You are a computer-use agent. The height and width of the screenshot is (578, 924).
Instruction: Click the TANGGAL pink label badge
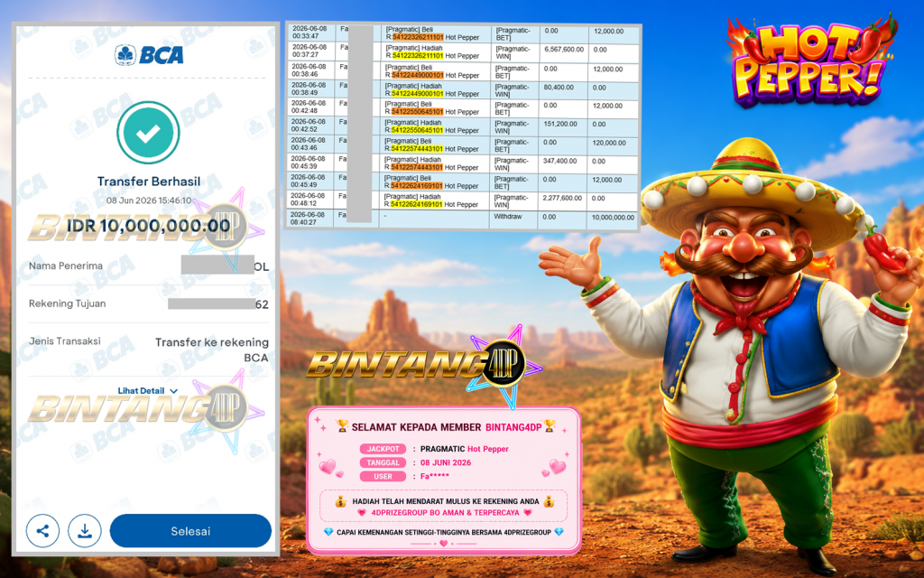(x=383, y=463)
